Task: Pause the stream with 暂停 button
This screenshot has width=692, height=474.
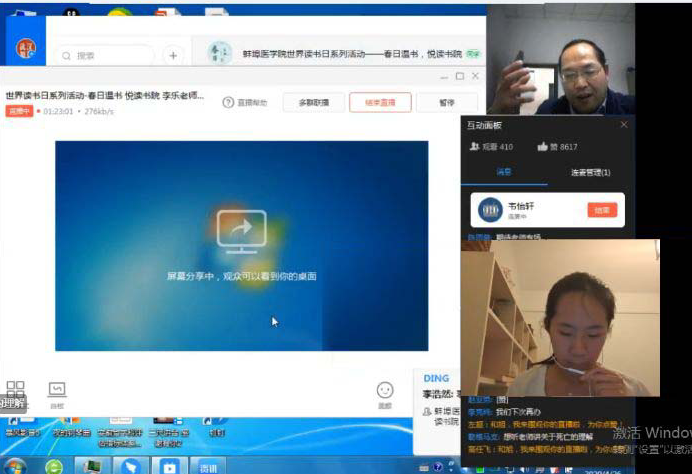Action: [x=447, y=102]
